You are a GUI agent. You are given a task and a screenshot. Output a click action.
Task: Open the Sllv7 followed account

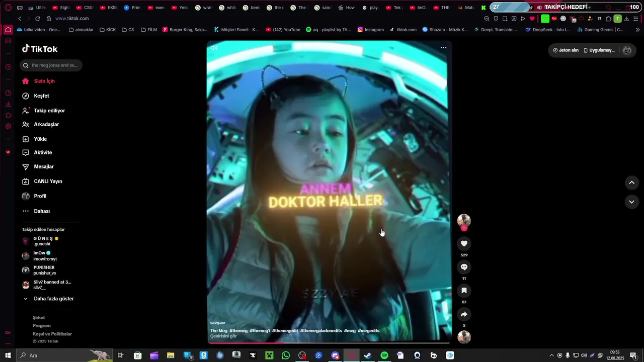46,285
